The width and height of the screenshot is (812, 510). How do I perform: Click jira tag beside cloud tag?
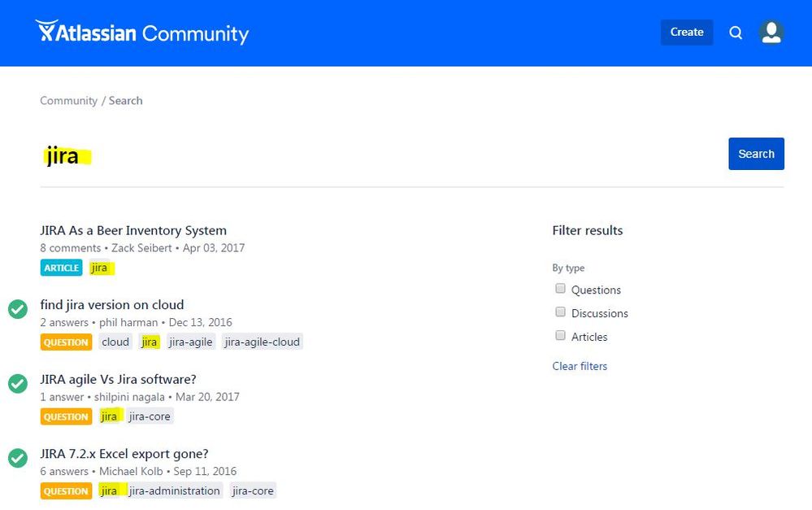(149, 342)
